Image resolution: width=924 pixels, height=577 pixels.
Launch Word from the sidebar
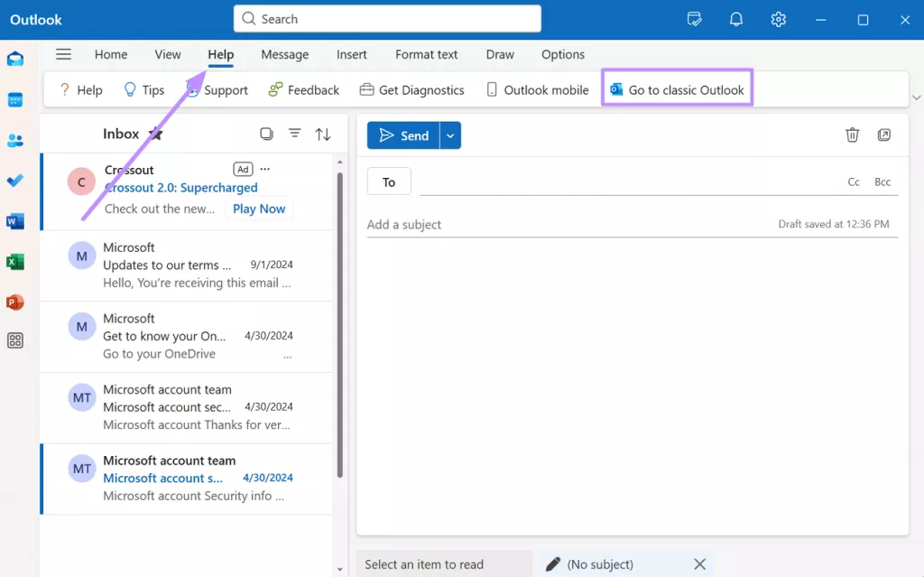(x=15, y=221)
